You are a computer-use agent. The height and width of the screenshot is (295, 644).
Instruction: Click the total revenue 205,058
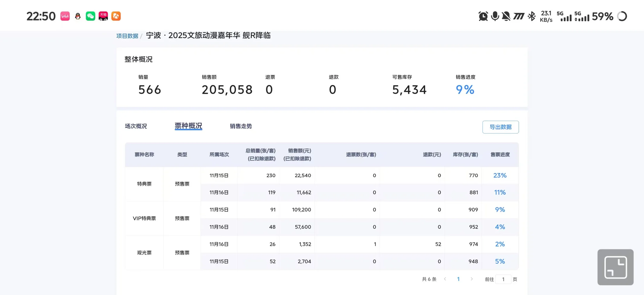[x=227, y=90]
